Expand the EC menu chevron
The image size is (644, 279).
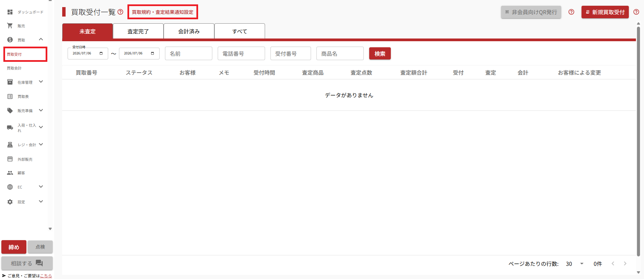click(41, 187)
